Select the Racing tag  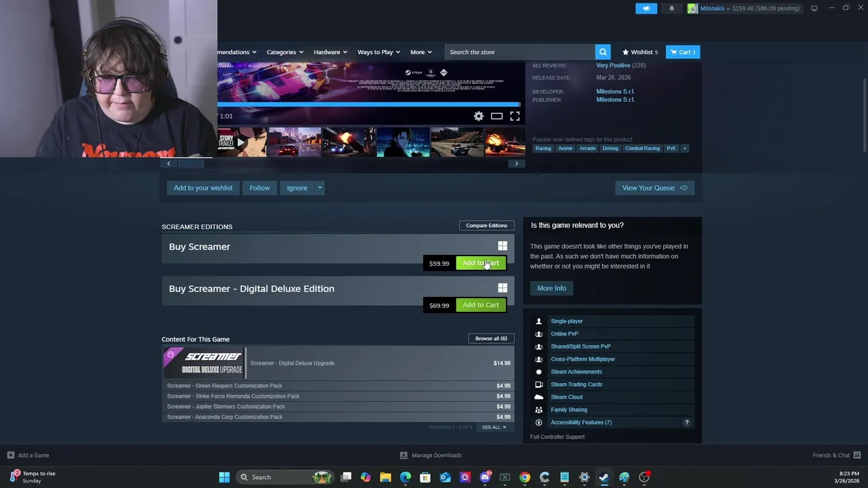543,148
